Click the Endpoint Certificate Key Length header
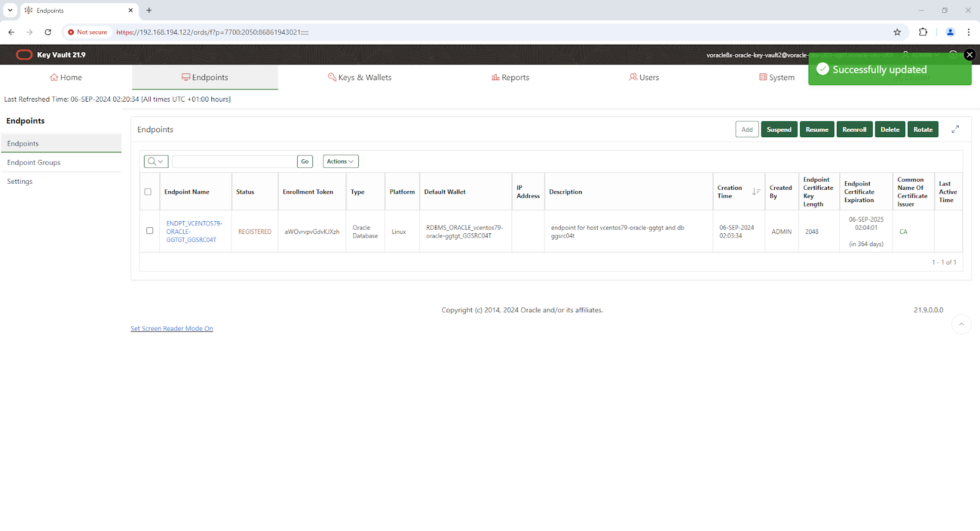This screenshot has height=531, width=980. click(818, 192)
